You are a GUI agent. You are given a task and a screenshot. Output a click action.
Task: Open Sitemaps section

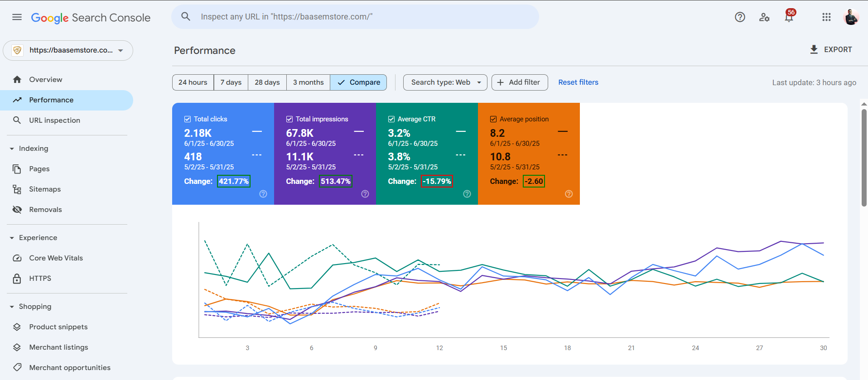[x=67, y=189]
